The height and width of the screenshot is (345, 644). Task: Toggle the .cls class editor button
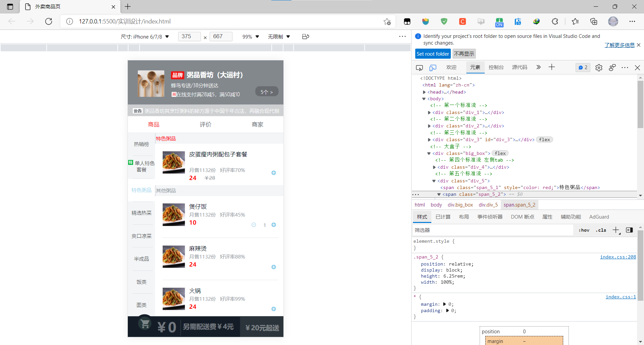(601, 230)
